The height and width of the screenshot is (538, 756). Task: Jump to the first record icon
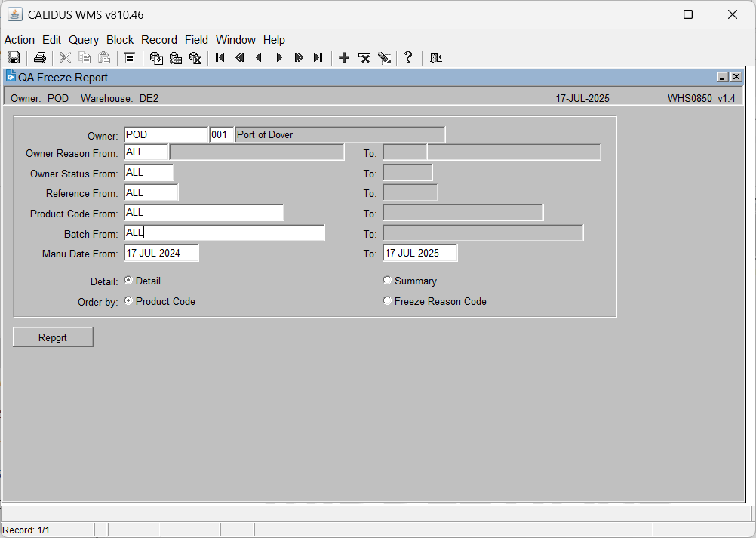[220, 58]
